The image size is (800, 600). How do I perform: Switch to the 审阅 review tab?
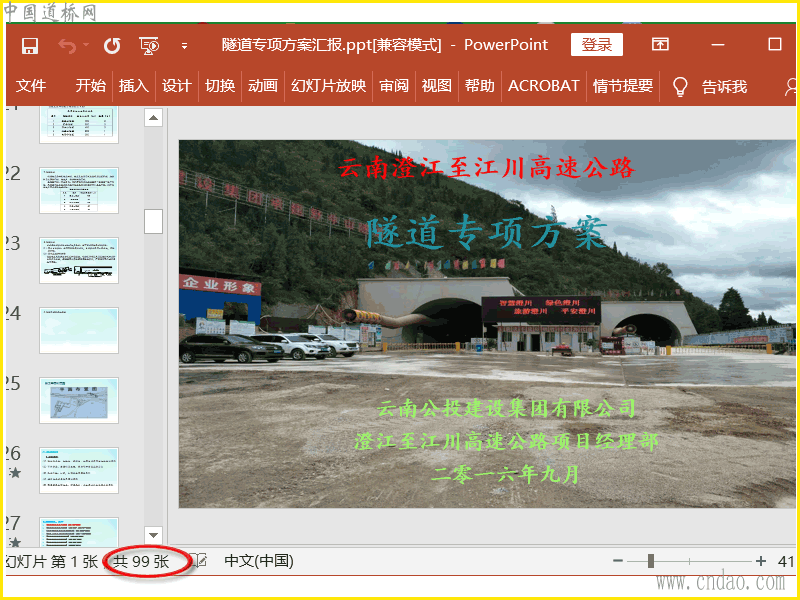[394, 85]
